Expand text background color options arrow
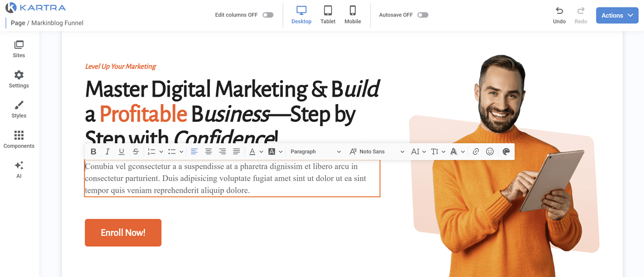This screenshot has width=644, height=277. [x=281, y=152]
